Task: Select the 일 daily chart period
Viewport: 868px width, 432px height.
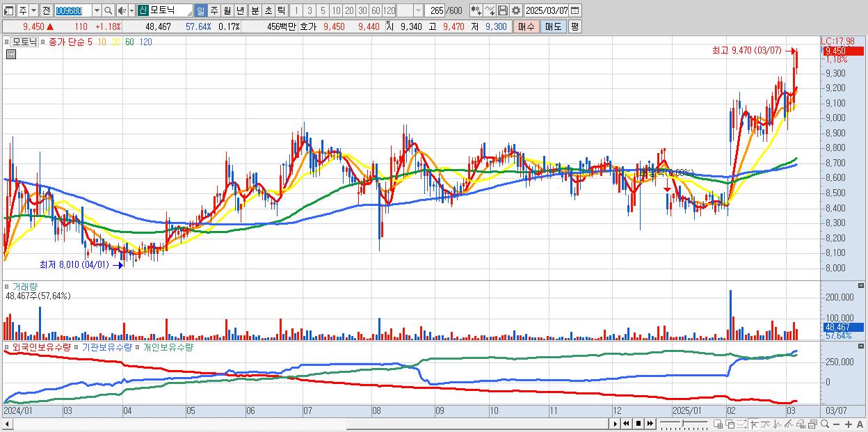Action: (x=200, y=10)
